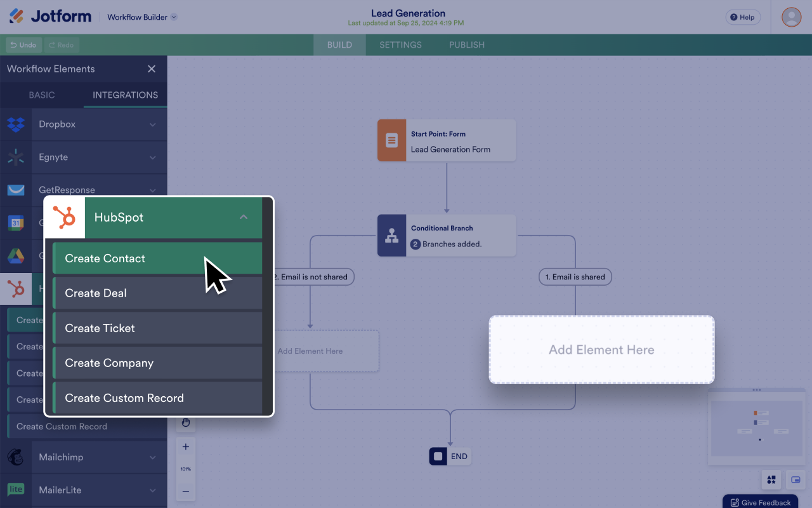This screenshot has height=508, width=812.
Task: Click the MailerLite icon
Action: [16, 490]
